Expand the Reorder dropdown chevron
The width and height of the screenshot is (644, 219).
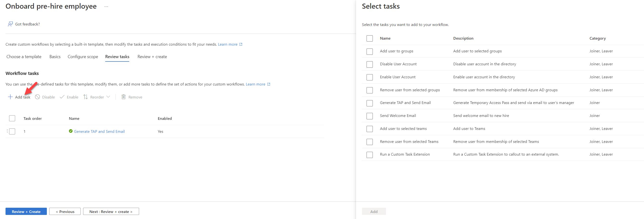coord(108,97)
